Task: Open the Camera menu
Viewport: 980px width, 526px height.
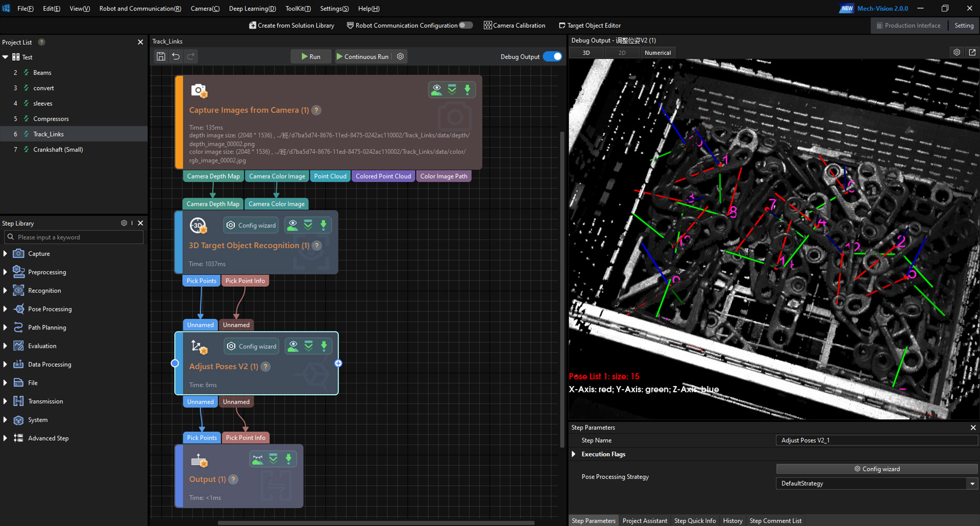Action: (205, 8)
